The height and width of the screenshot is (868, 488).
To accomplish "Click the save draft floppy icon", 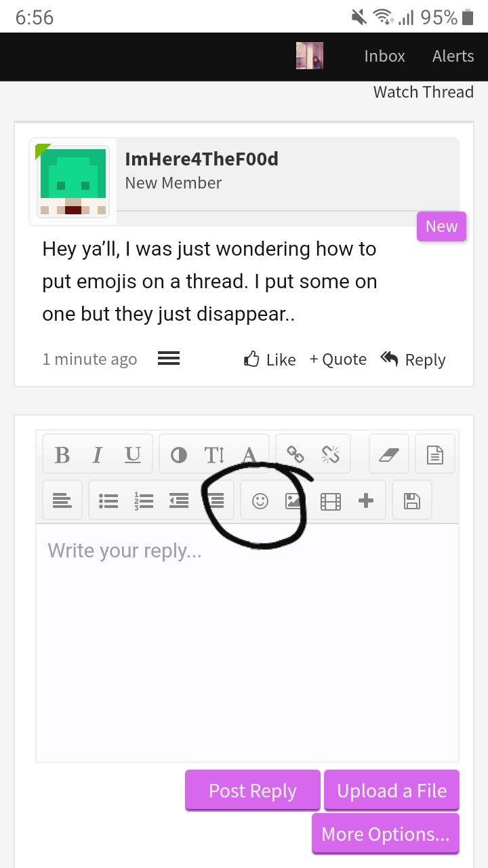I will [412, 501].
